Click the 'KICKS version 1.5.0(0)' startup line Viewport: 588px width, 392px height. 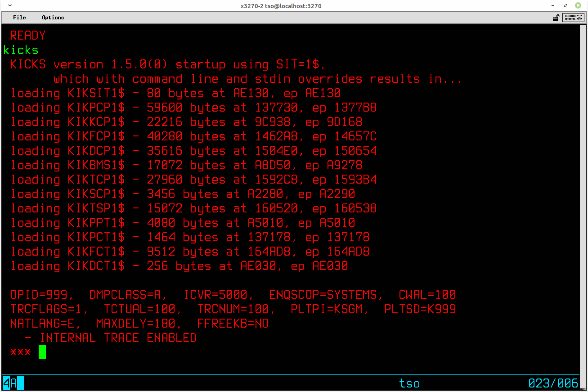point(168,64)
